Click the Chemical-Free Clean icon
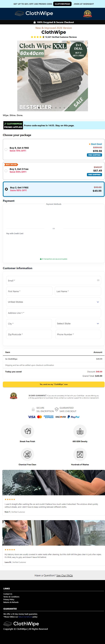This screenshot has height=644, width=105. 28,454
